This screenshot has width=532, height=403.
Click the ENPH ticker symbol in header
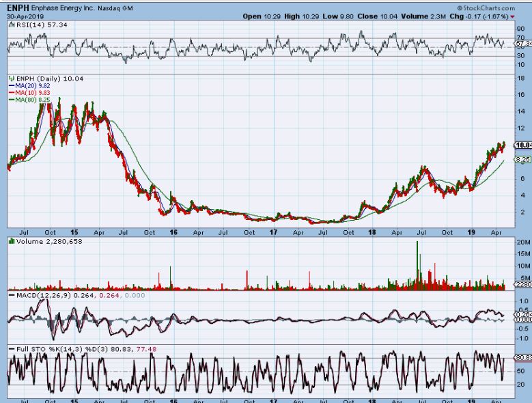[18, 8]
